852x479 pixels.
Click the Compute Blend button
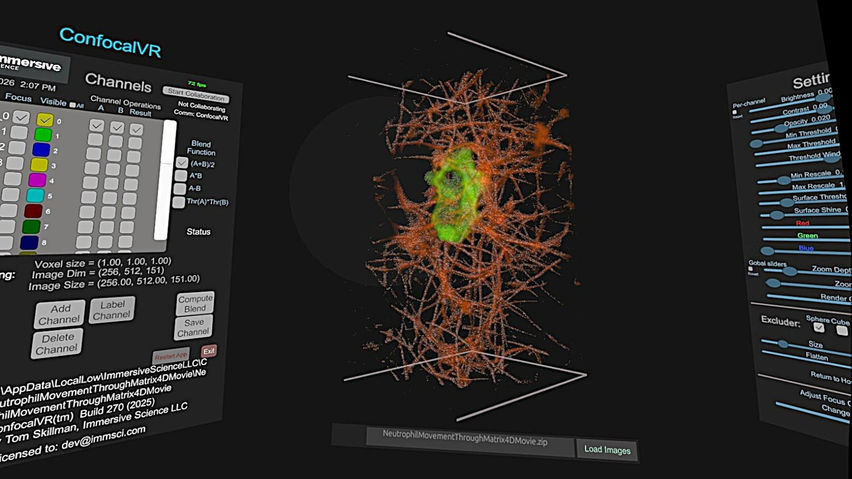195,304
